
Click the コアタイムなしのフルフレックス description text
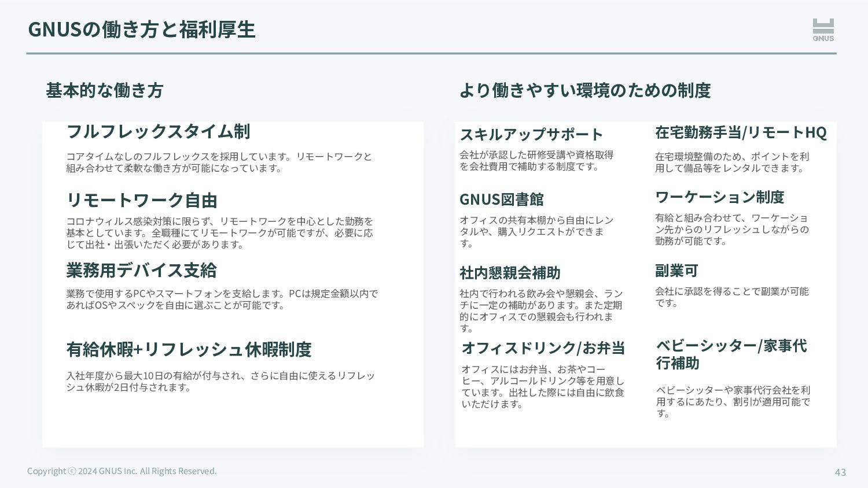219,162
